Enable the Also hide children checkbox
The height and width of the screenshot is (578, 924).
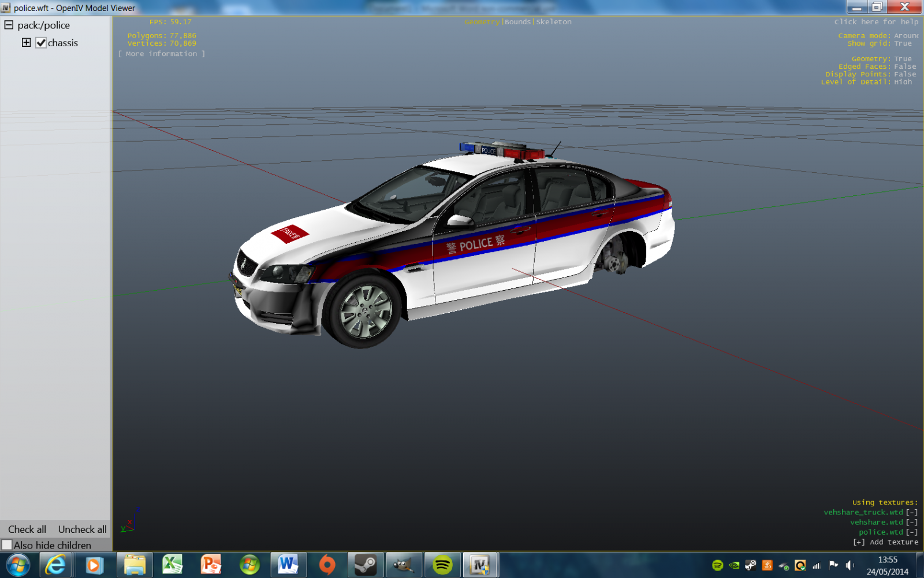(7, 545)
